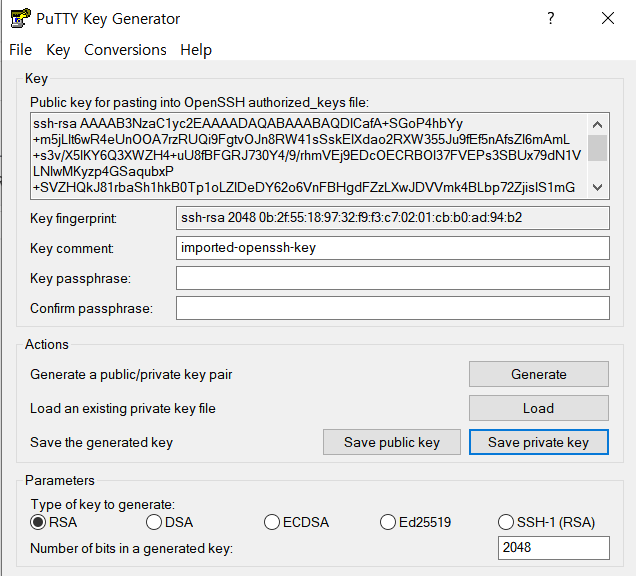Click the public key scrollbar thumb

(597, 148)
